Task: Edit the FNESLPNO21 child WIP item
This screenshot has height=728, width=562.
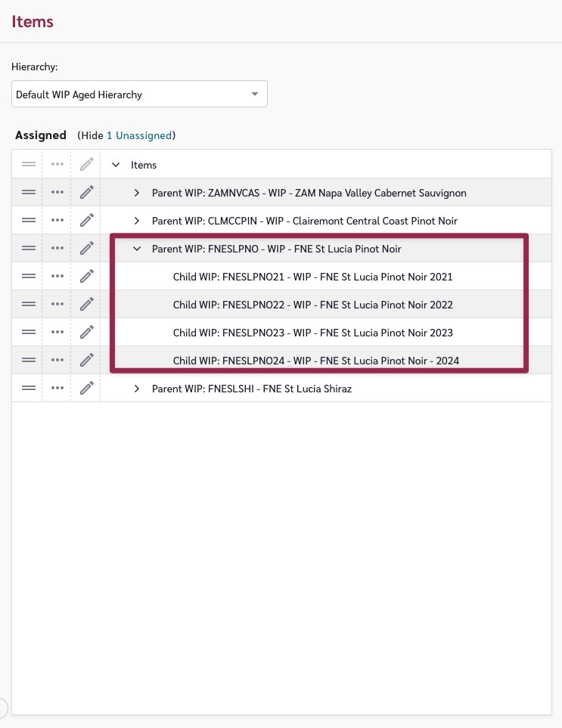Action: (x=87, y=277)
